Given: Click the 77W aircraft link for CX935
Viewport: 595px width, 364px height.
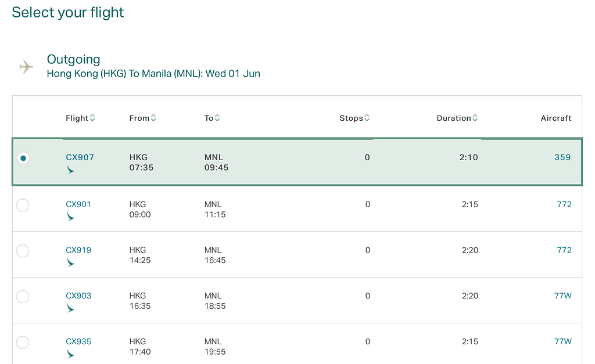Looking at the screenshot, I should click(563, 341).
